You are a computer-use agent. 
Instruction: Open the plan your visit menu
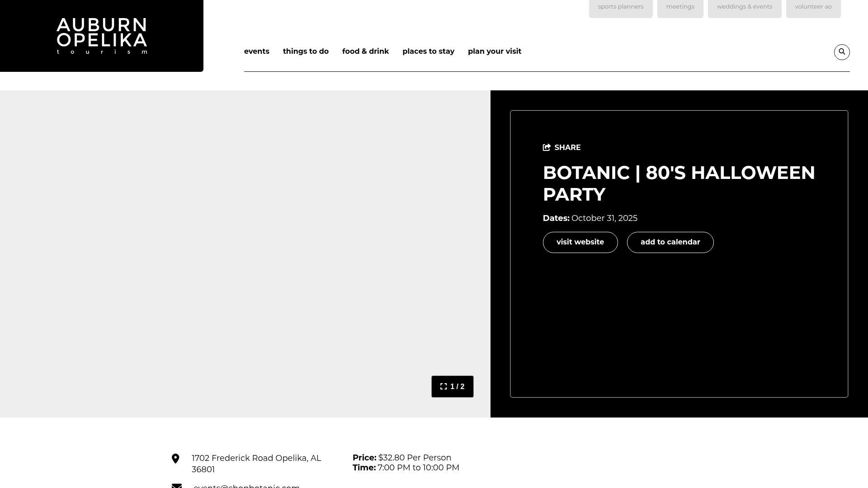495,52
